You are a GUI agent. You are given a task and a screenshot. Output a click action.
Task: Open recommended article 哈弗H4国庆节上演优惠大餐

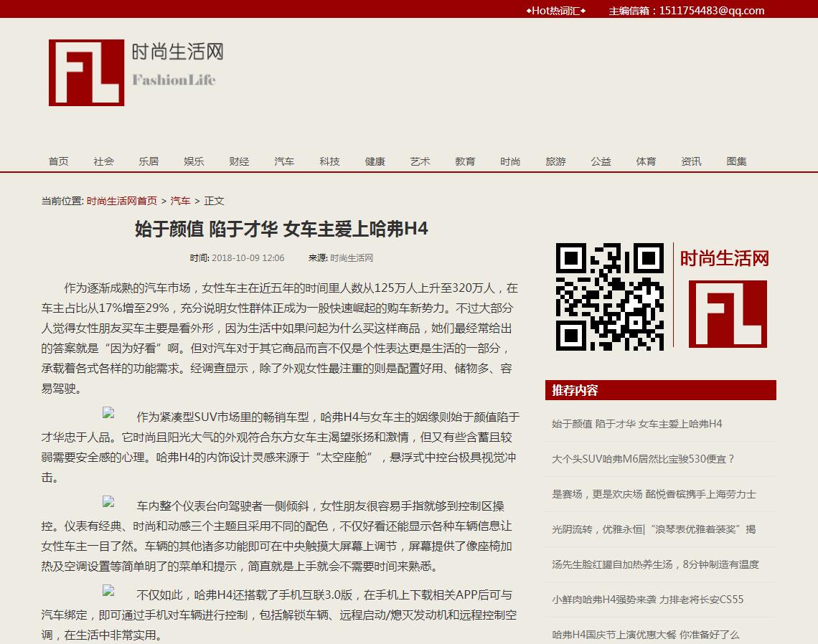point(645,635)
